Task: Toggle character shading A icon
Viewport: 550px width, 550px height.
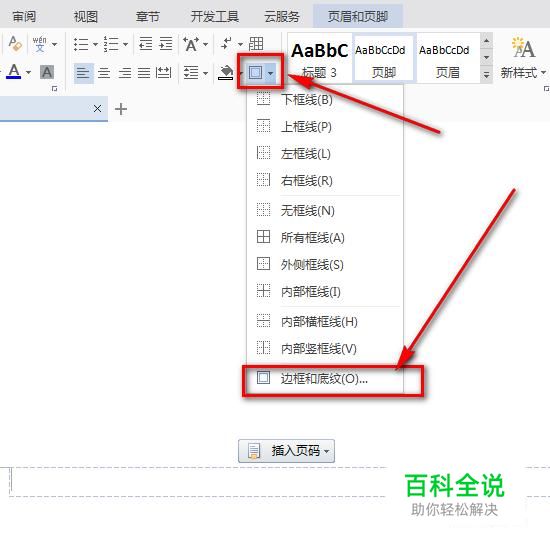Action: (47, 72)
